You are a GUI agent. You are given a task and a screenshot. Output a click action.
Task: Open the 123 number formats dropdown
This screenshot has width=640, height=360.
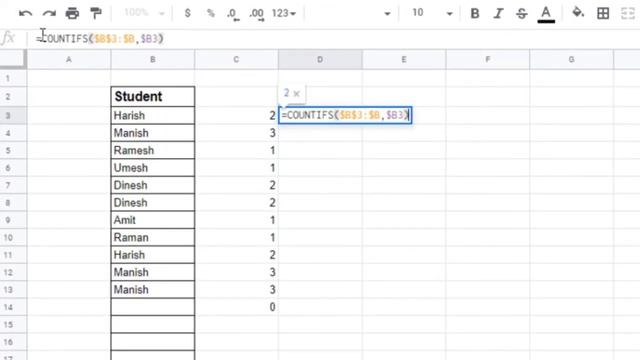[284, 13]
